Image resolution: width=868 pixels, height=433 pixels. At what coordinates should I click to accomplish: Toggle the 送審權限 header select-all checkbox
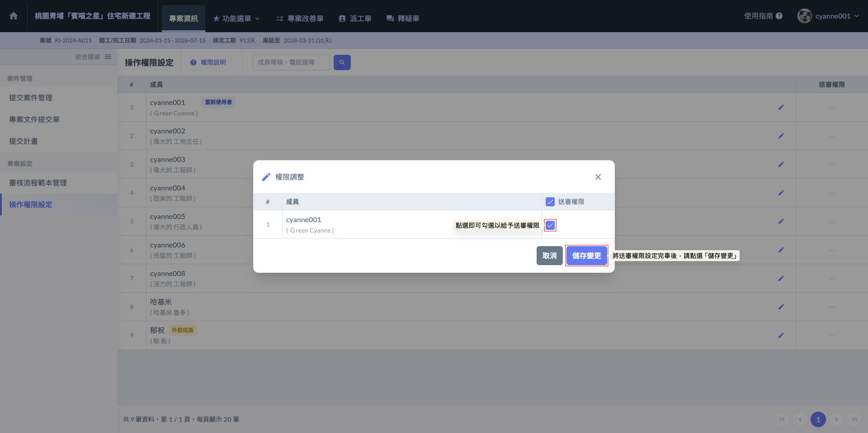tap(550, 202)
